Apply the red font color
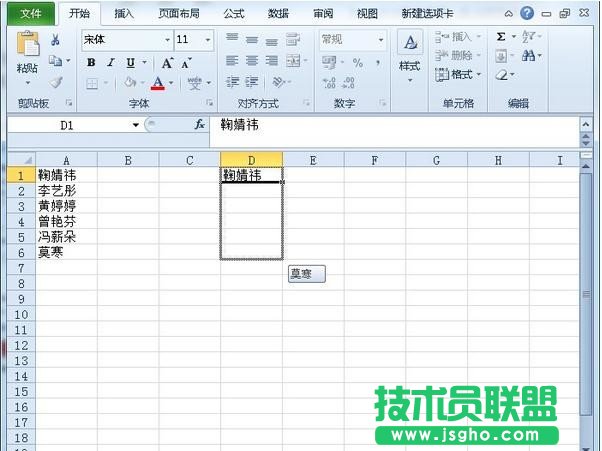Image resolution: width=602 pixels, height=451 pixels. coord(158,83)
